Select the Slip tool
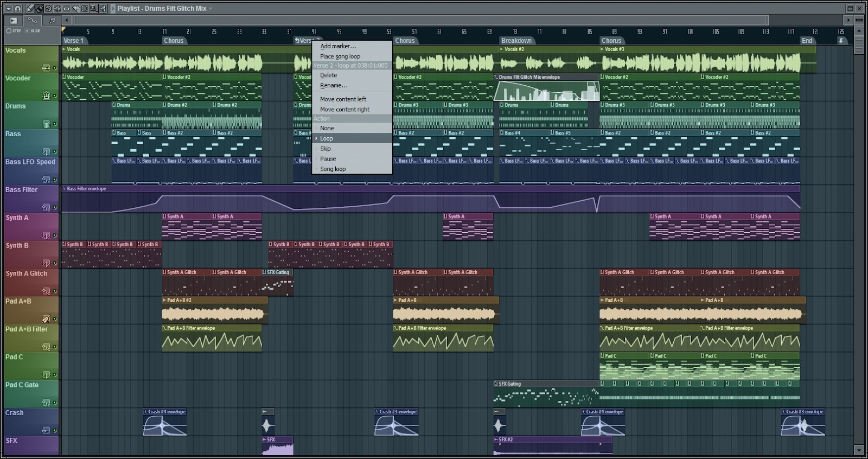The height and width of the screenshot is (459, 868). click(x=67, y=9)
